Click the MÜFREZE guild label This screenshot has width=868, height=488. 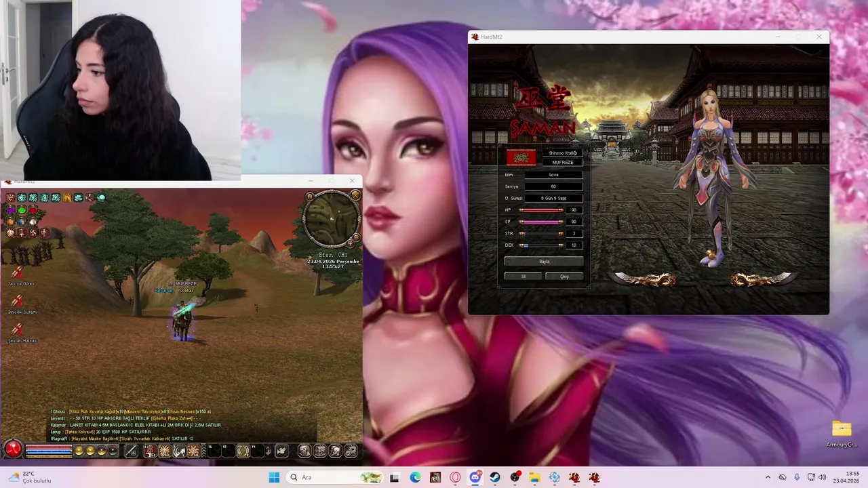[563, 163]
